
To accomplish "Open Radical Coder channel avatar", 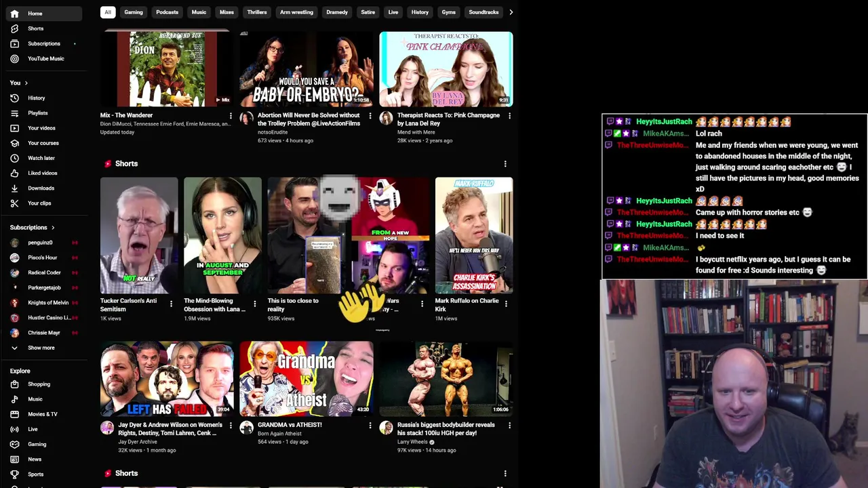I will 14,272.
